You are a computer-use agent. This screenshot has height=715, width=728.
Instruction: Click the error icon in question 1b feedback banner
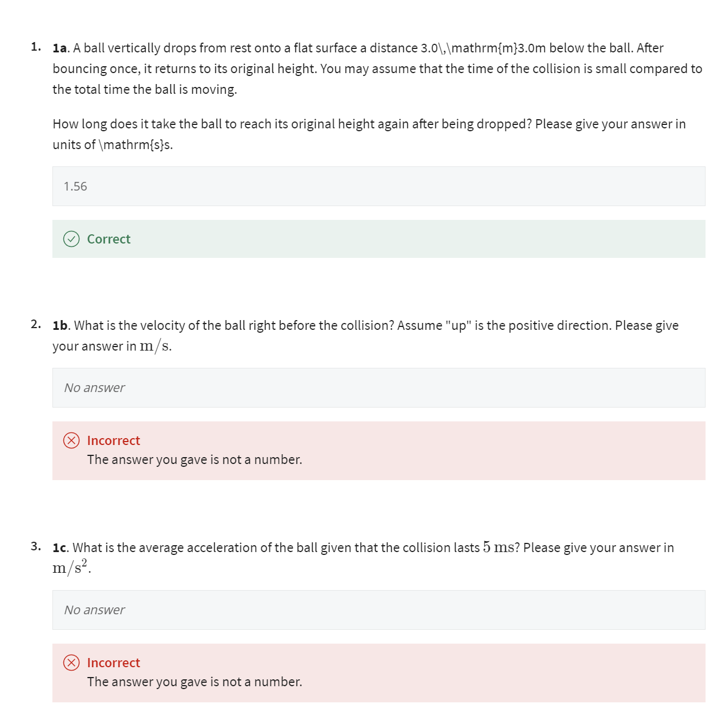71,440
